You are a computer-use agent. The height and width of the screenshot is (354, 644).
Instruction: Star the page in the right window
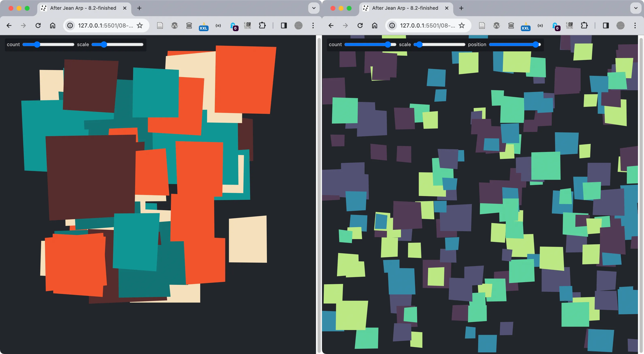point(462,25)
